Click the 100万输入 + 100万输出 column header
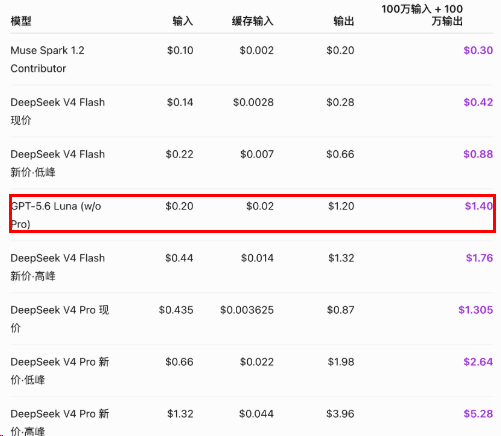Screen dimensions: 501x436 coord(422,15)
